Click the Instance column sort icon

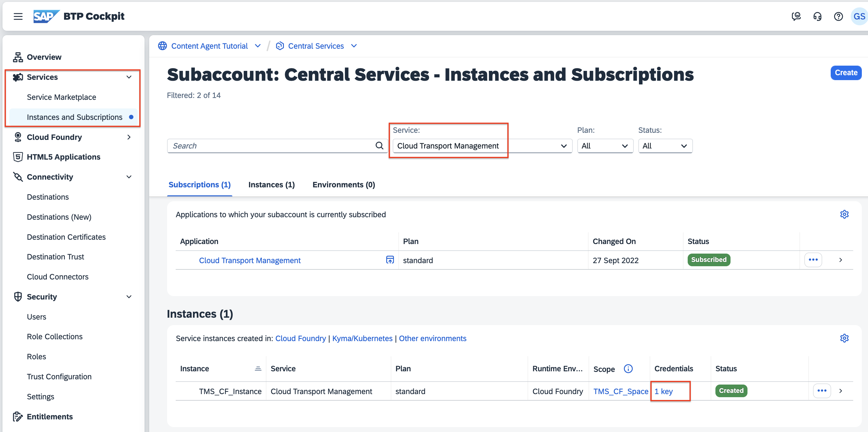click(258, 368)
